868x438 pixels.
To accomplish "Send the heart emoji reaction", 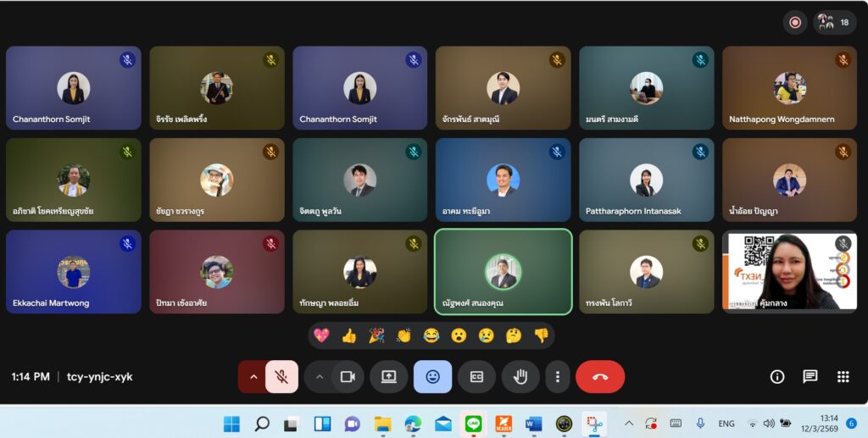I will click(321, 335).
